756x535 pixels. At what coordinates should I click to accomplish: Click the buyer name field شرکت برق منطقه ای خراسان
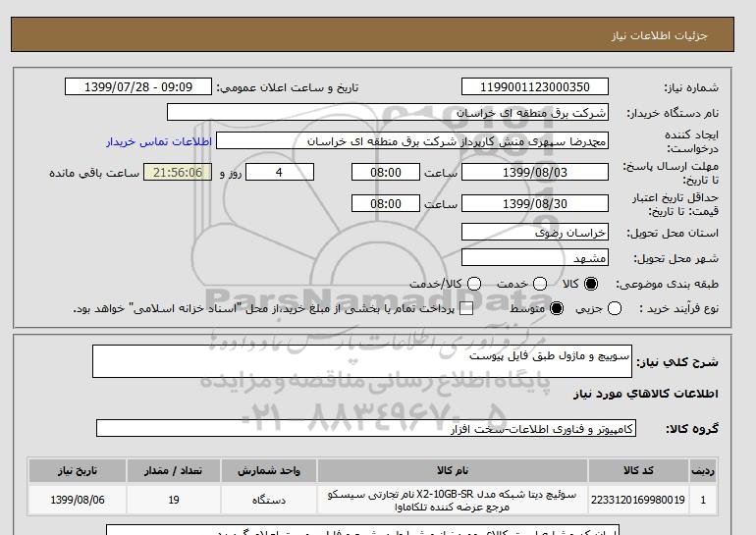[x=388, y=112]
